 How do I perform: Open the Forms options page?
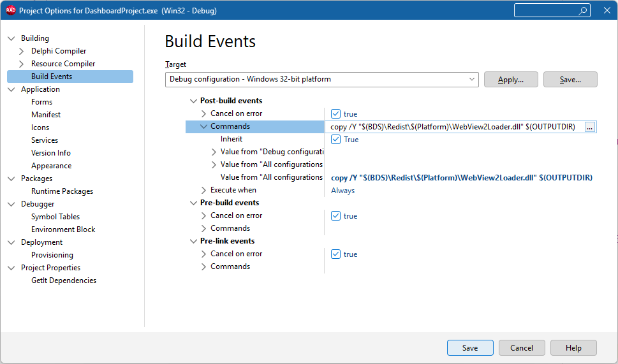tap(42, 102)
